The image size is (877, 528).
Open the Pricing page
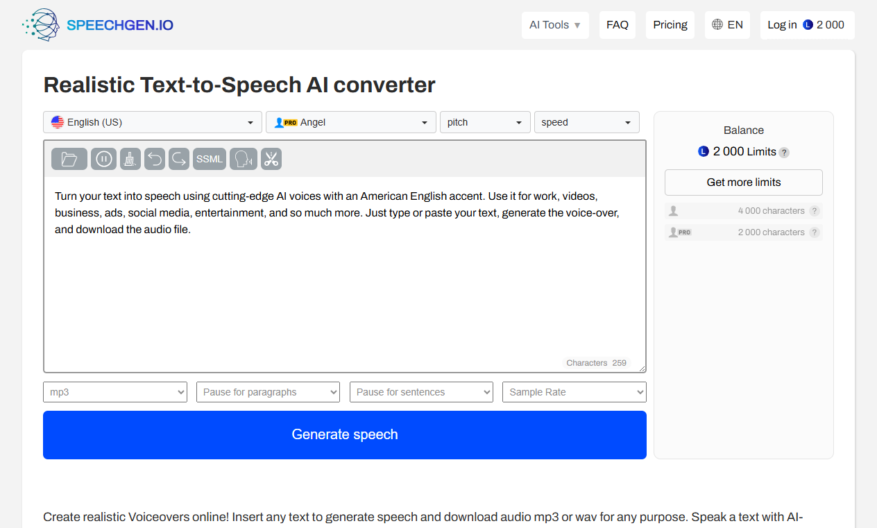pyautogui.click(x=670, y=25)
